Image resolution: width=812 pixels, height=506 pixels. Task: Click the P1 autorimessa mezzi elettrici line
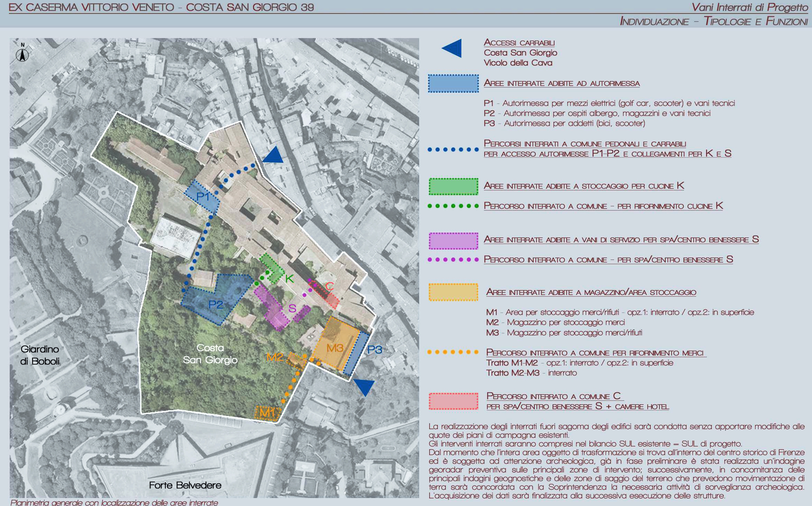609,103
